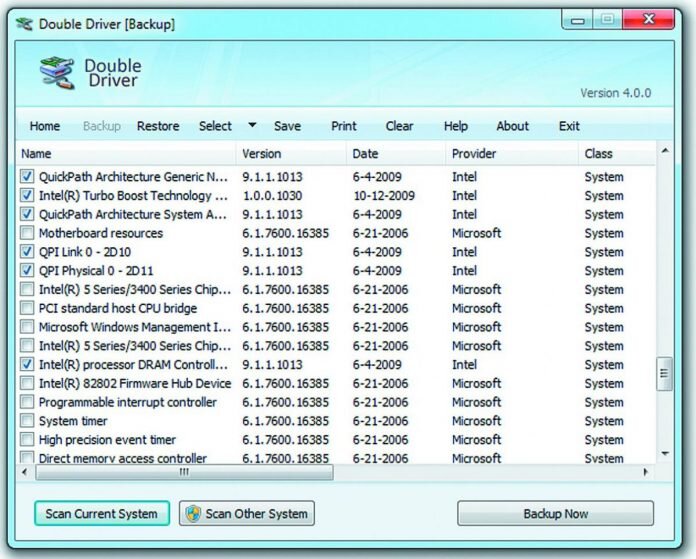This screenshot has width=696, height=559.
Task: Click the Scan Current System button
Action: pyautogui.click(x=102, y=514)
